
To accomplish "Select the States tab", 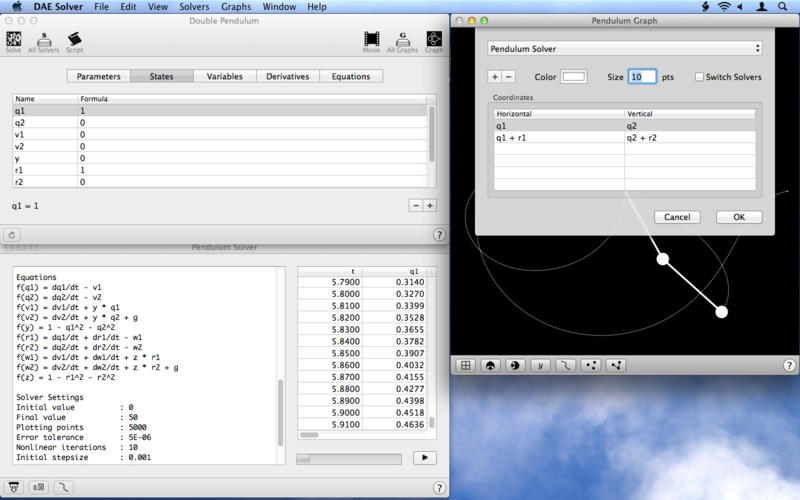I will (x=162, y=76).
